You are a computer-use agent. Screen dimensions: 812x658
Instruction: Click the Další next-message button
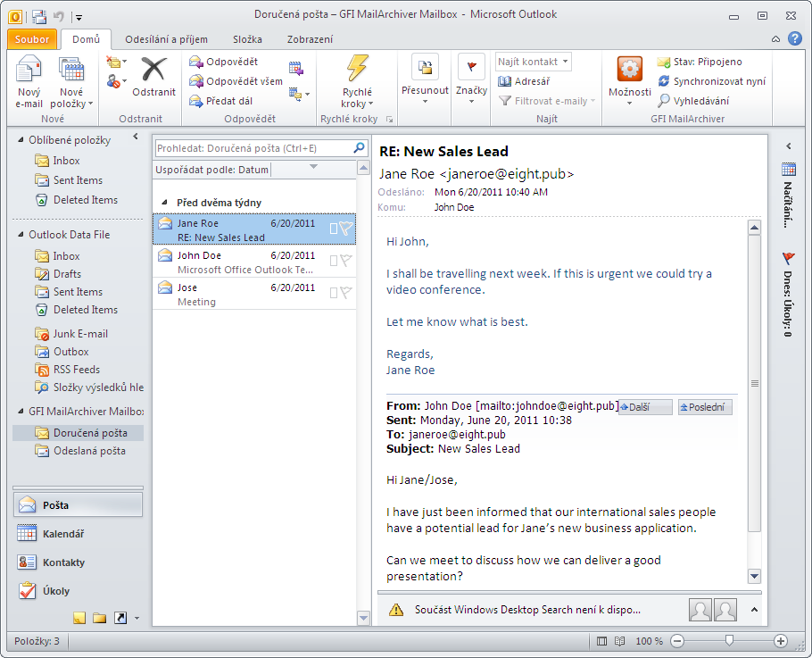pyautogui.click(x=645, y=407)
